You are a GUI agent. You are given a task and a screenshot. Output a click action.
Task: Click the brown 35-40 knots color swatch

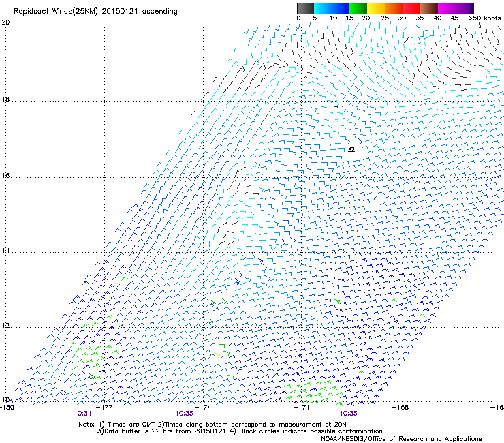tap(429, 8)
